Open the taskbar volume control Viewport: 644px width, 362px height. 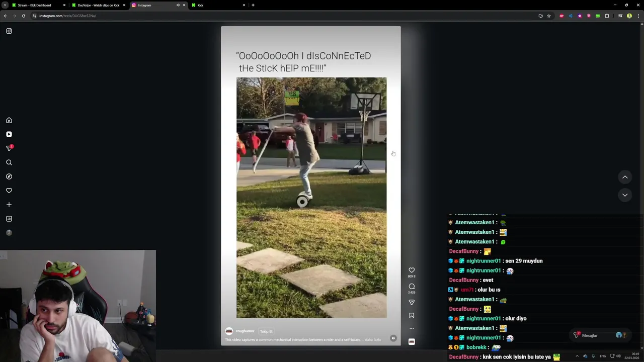618,356
